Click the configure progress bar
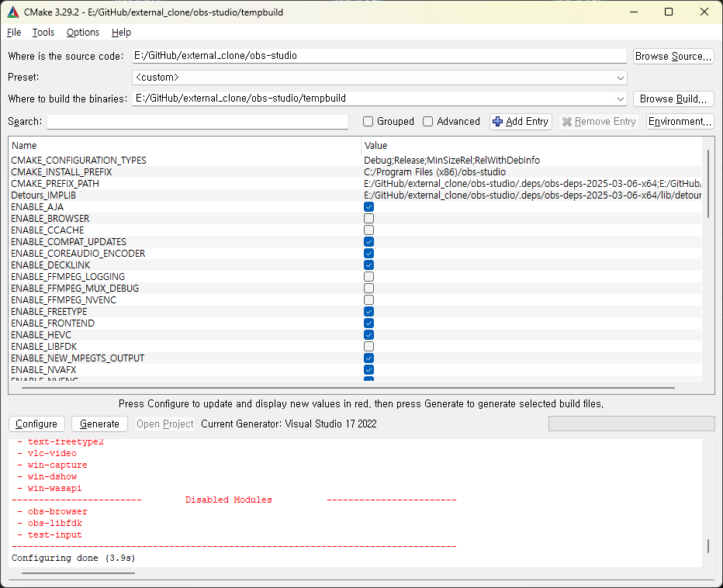 coord(631,424)
